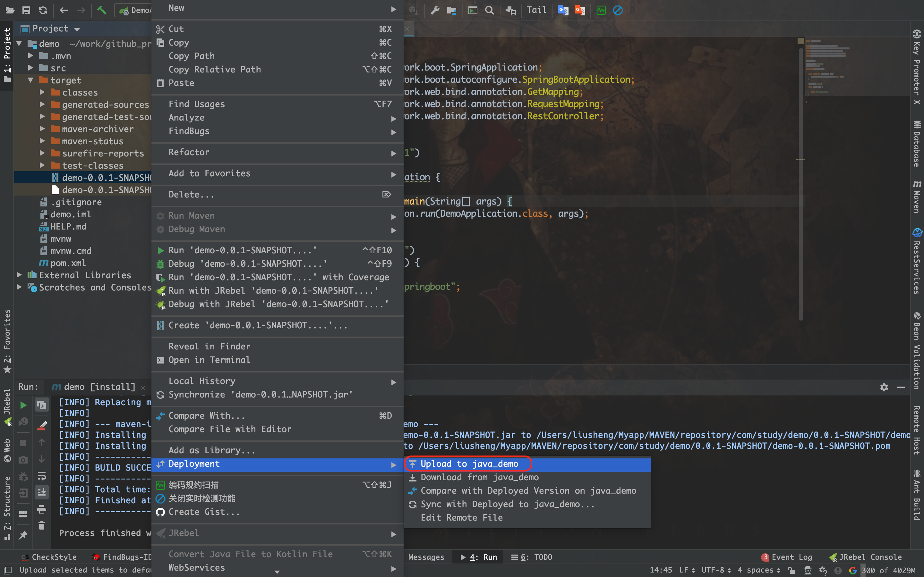Image resolution: width=924 pixels, height=577 pixels.
Task: Select 'Download from java_demo' option
Action: (x=479, y=477)
